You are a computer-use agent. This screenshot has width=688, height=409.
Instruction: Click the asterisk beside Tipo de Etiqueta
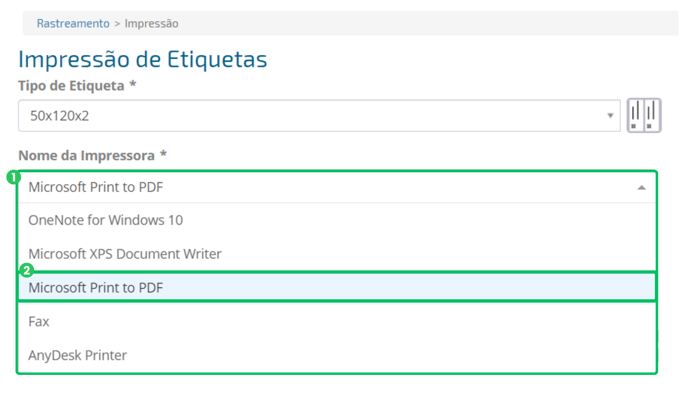coord(133,84)
